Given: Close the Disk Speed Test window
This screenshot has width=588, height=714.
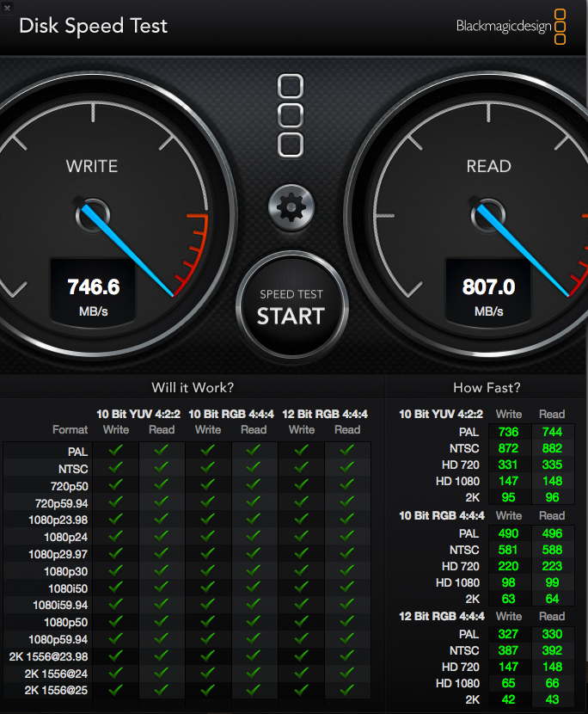Looking at the screenshot, I should tap(7, 8).
